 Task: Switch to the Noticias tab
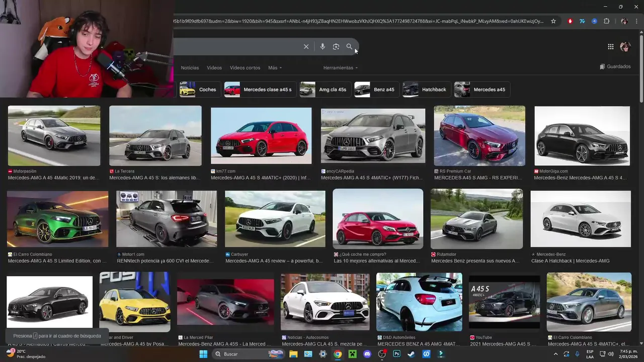[x=190, y=68]
